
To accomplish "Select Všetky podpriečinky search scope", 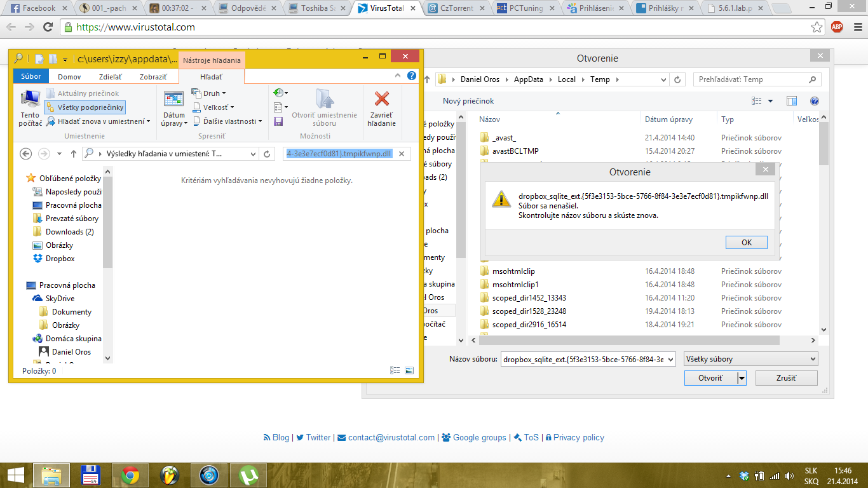I will [x=85, y=107].
